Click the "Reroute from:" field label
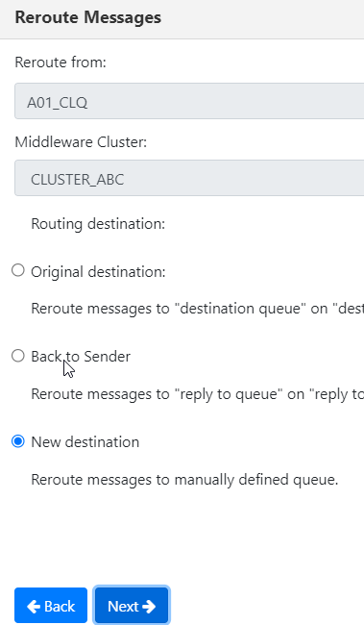Viewport: 364px width, 625px height. pos(61,62)
